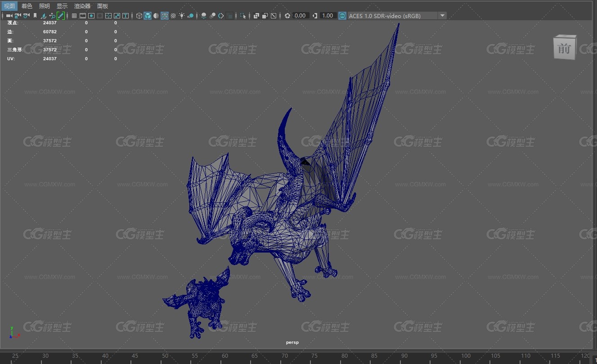Click the Grease Pencil icon

(x=61, y=16)
